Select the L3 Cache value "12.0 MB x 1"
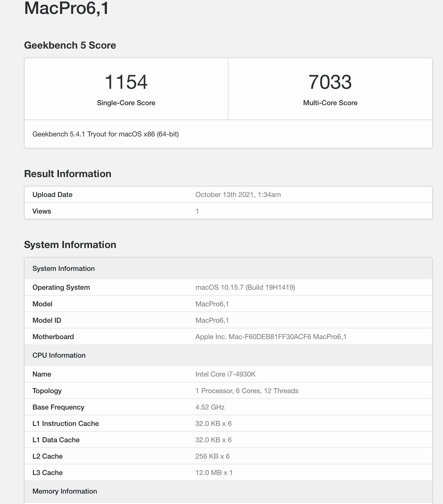 point(214,473)
